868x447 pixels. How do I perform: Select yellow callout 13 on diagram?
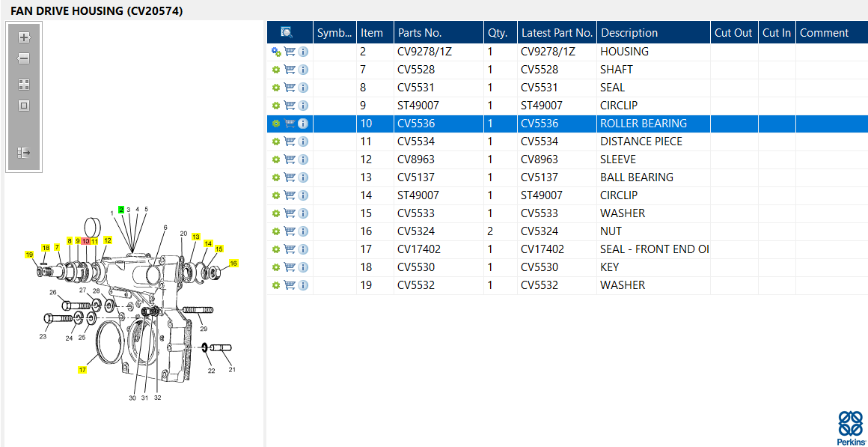click(x=195, y=237)
